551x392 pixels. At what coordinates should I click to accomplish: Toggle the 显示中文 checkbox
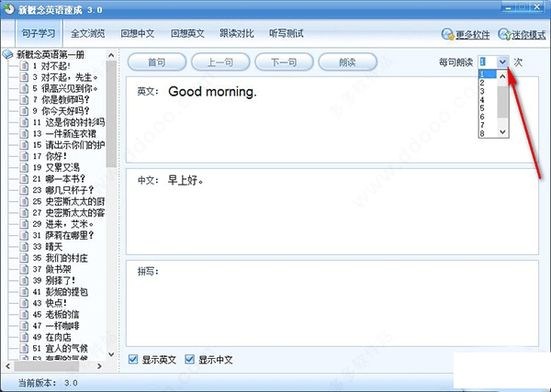click(189, 359)
